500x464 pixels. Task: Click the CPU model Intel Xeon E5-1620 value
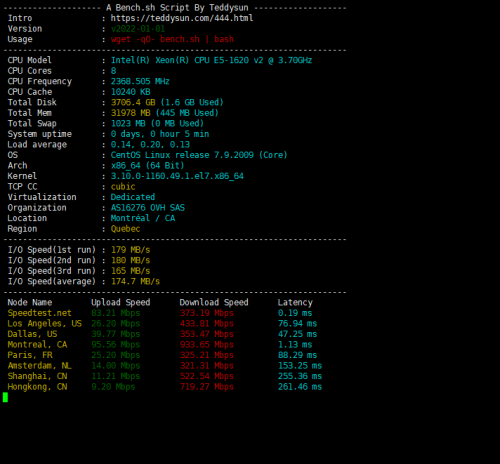[211, 60]
